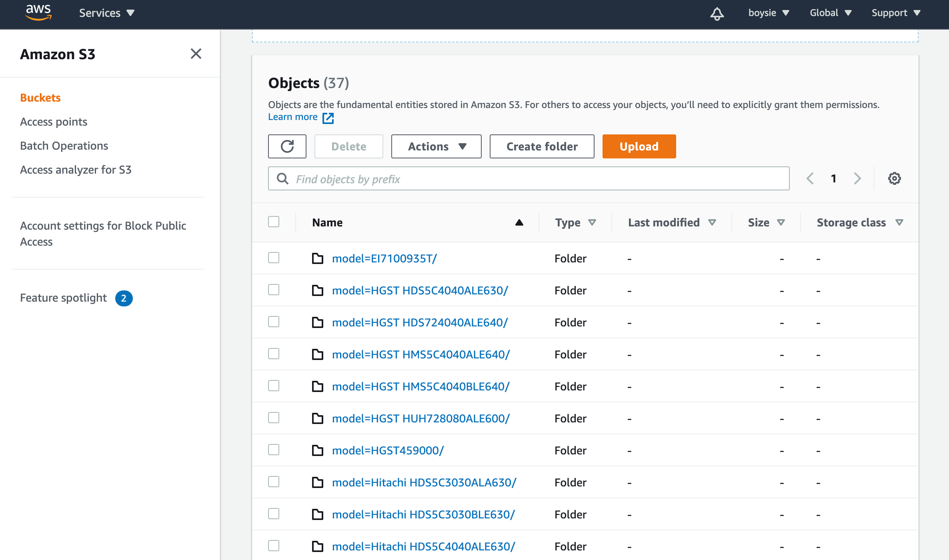This screenshot has height=560, width=949.
Task: Open Account settings for Block Public Access
Action: coord(103,234)
